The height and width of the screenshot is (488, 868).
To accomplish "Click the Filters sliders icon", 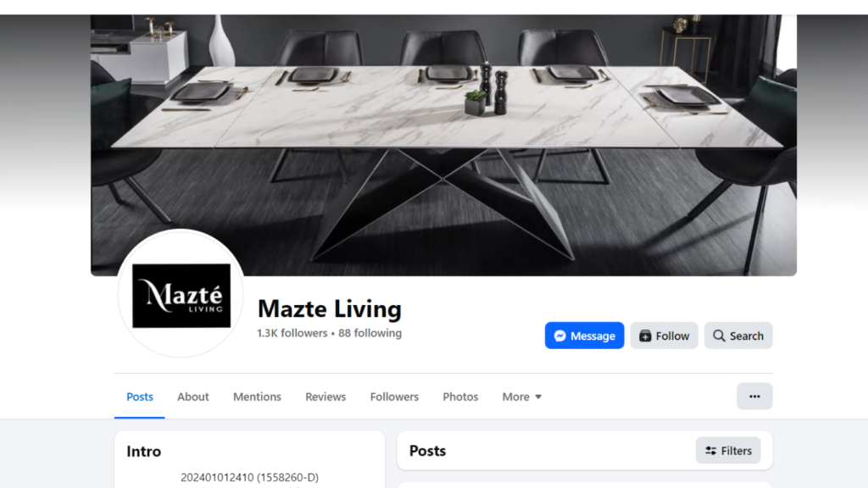I will pyautogui.click(x=711, y=451).
